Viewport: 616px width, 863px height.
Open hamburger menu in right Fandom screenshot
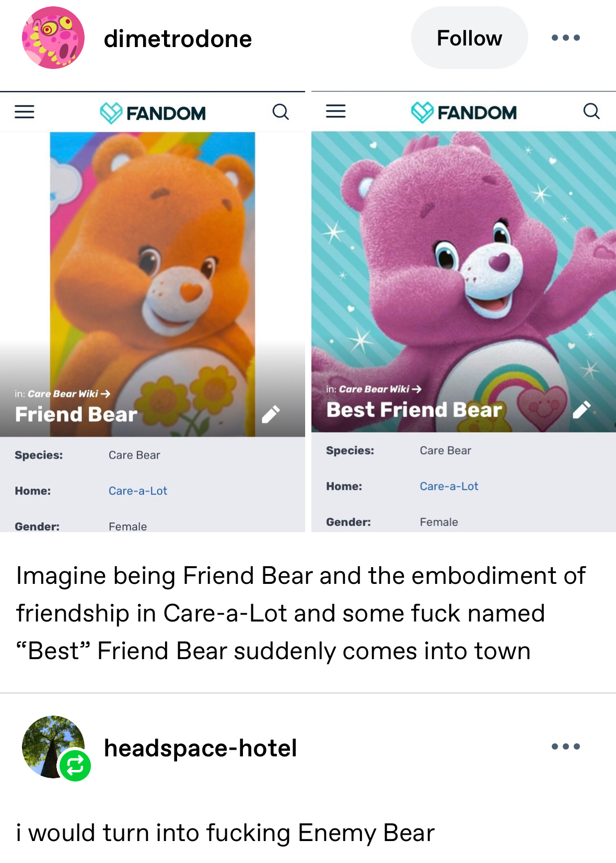click(x=336, y=111)
